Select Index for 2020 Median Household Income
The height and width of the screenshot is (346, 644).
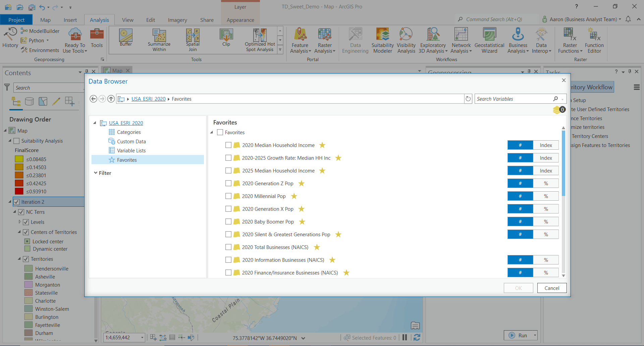click(546, 145)
